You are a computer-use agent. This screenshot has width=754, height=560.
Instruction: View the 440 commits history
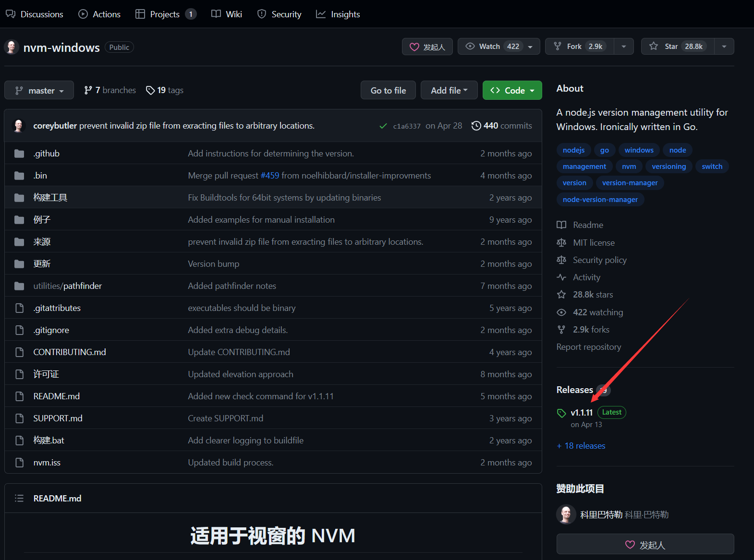pyautogui.click(x=502, y=126)
